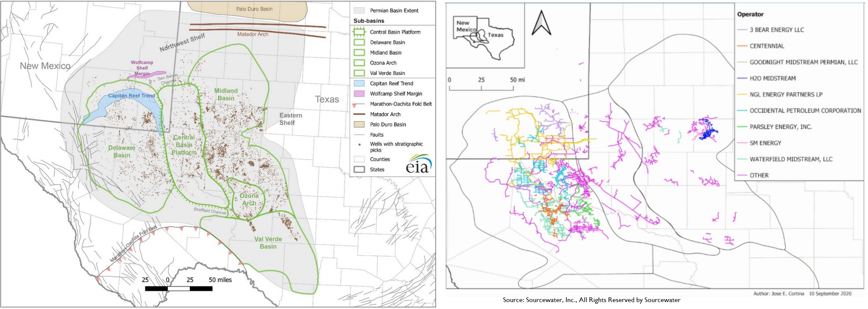868x309 pixels.
Task: Click 'WATERFIELD MIDSTREAM, LLC' legend text
Action: pyautogui.click(x=791, y=159)
